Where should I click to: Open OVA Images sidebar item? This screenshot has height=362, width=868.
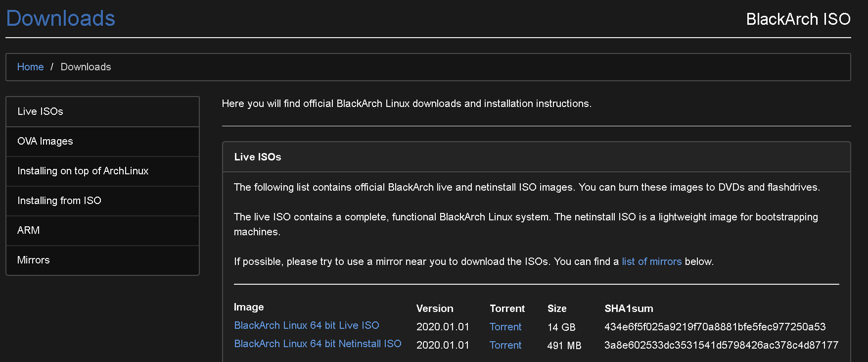click(102, 141)
